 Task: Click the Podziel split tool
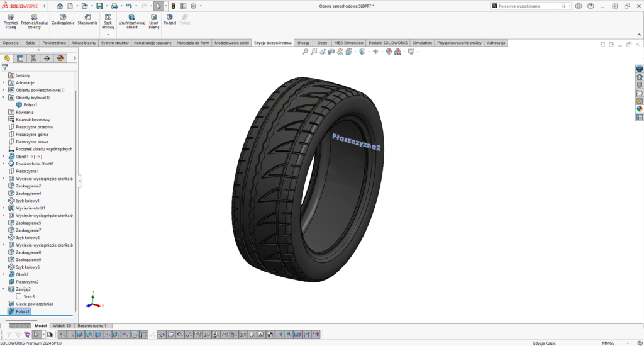[170, 20]
